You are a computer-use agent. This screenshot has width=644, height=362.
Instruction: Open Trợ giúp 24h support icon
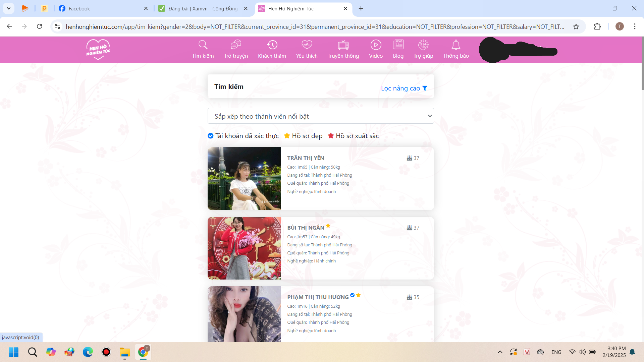click(423, 45)
